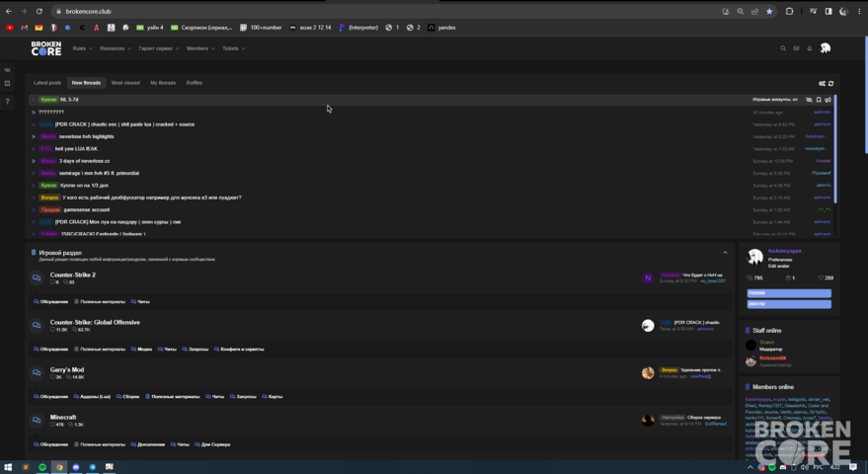Viewport: 868px width, 474px height.
Task: Click the Counter-Strike 2 forum chat icon
Action: coord(37,277)
